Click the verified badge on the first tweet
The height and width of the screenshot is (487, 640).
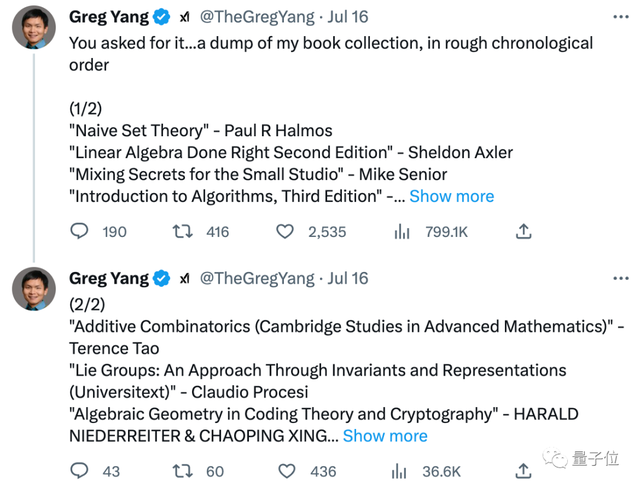click(161, 17)
